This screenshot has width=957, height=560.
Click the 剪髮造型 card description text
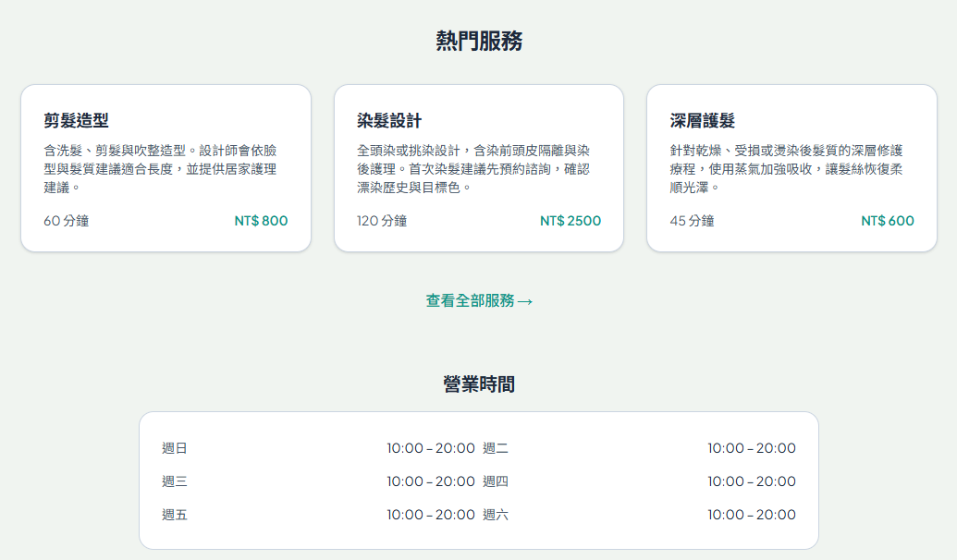click(161, 169)
